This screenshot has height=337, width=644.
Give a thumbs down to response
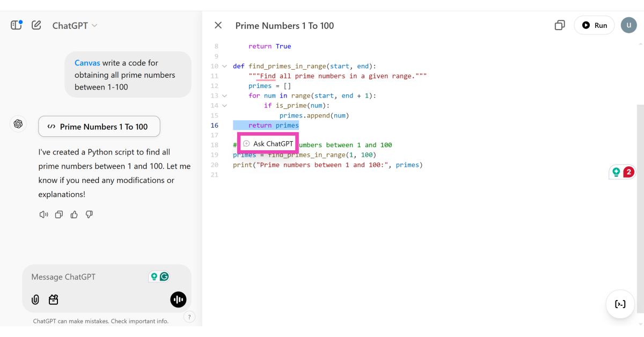click(x=89, y=215)
